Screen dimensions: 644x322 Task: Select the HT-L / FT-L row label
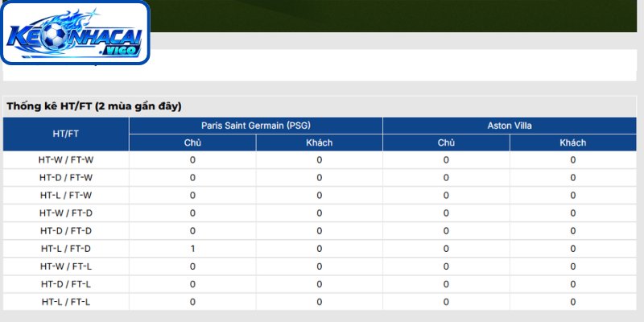(x=66, y=302)
